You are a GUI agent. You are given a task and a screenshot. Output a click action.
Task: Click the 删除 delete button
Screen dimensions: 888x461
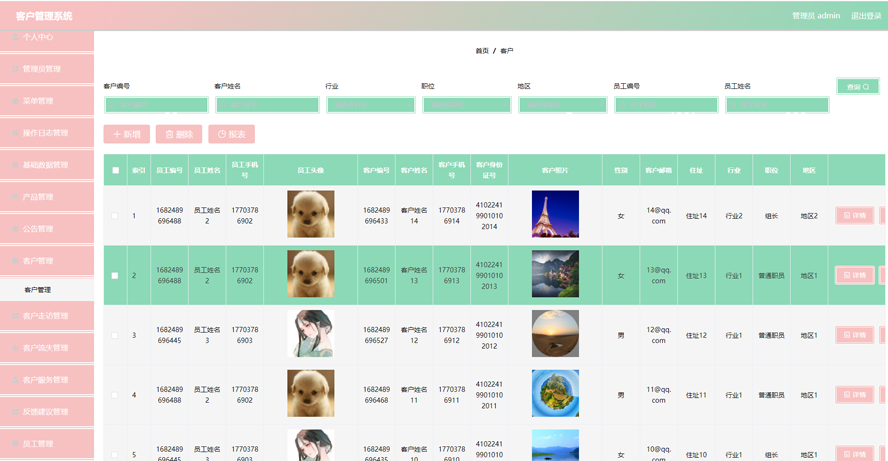(179, 134)
